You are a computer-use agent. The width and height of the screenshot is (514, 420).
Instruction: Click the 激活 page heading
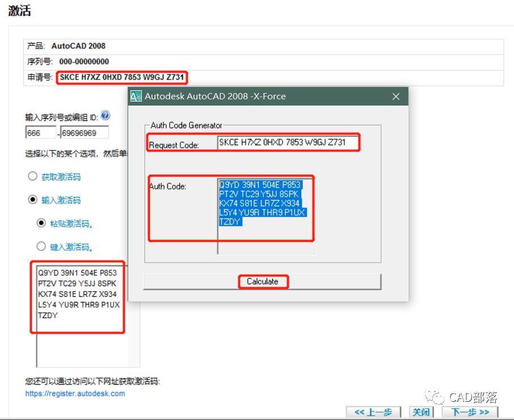point(19,10)
